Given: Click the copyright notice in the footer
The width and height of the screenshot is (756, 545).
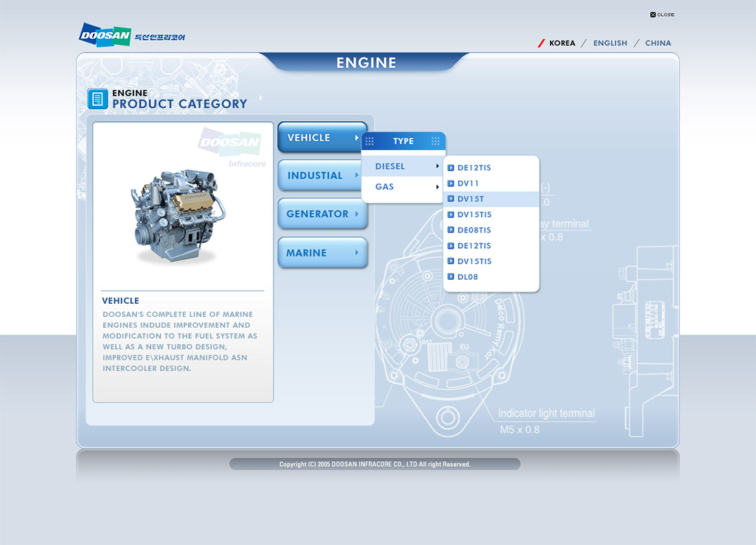Looking at the screenshot, I should 375,464.
